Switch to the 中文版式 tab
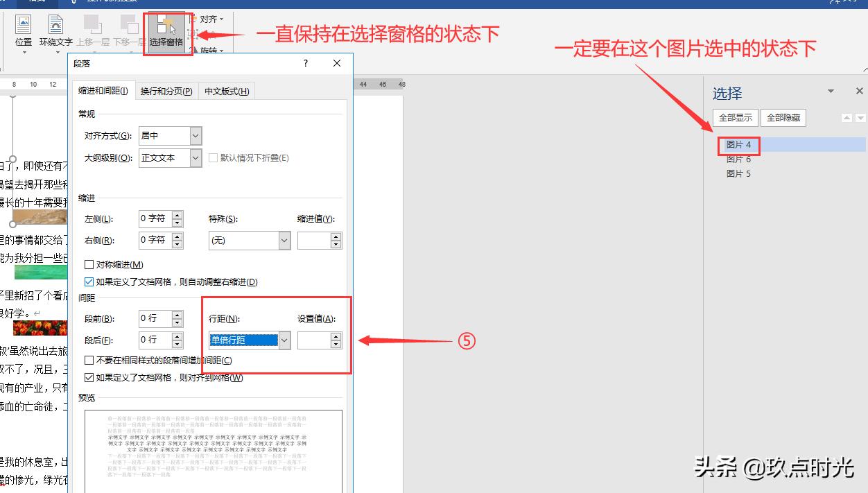 (x=226, y=91)
